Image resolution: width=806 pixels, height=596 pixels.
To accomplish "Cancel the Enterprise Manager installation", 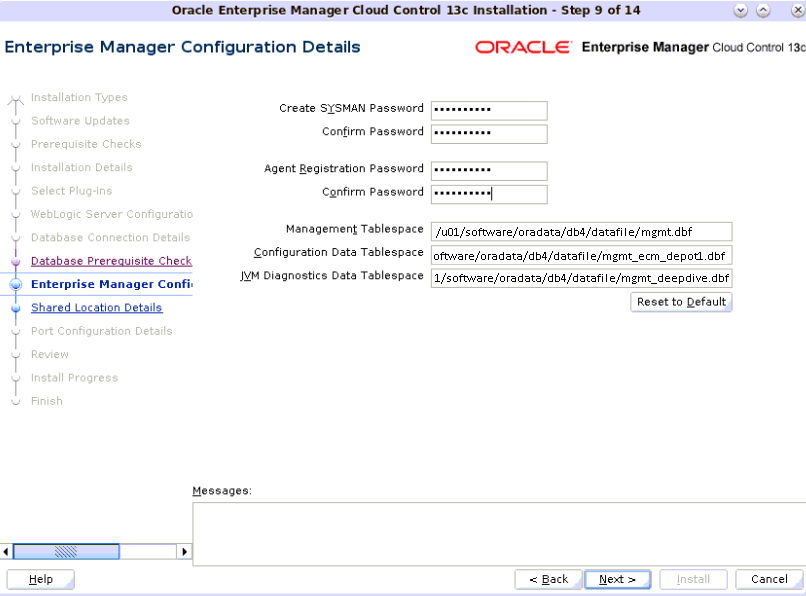I will (x=768, y=578).
